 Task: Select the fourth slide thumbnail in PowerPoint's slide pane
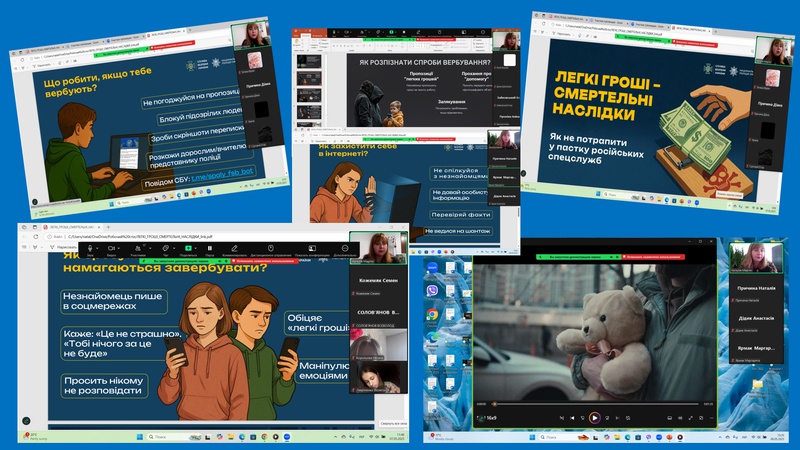click(309, 112)
